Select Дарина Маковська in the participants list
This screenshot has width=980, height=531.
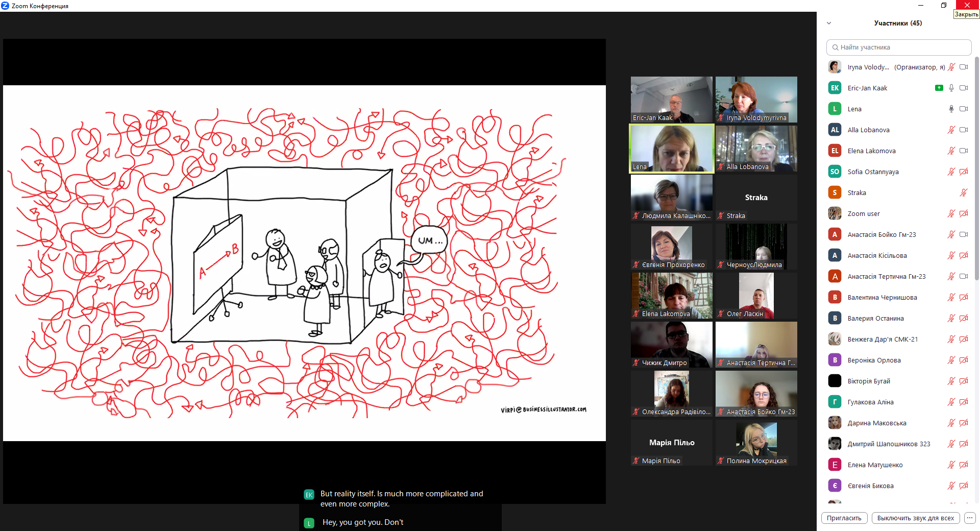(877, 423)
